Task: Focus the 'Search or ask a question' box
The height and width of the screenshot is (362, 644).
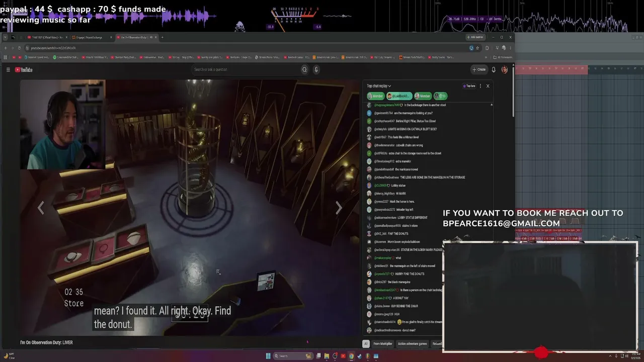Action: tap(246, 69)
